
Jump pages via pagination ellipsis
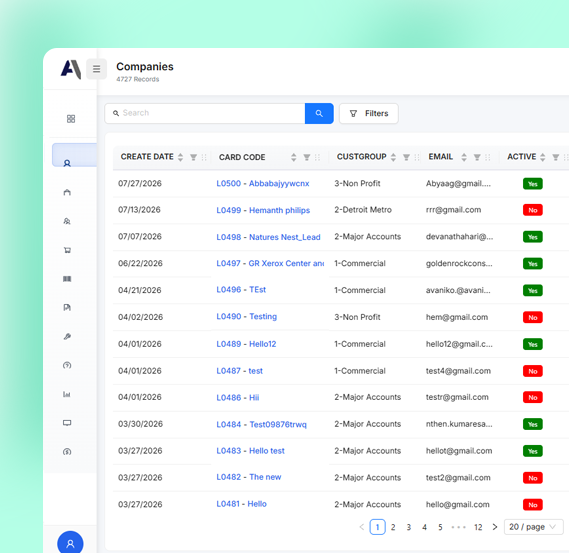coord(459,527)
